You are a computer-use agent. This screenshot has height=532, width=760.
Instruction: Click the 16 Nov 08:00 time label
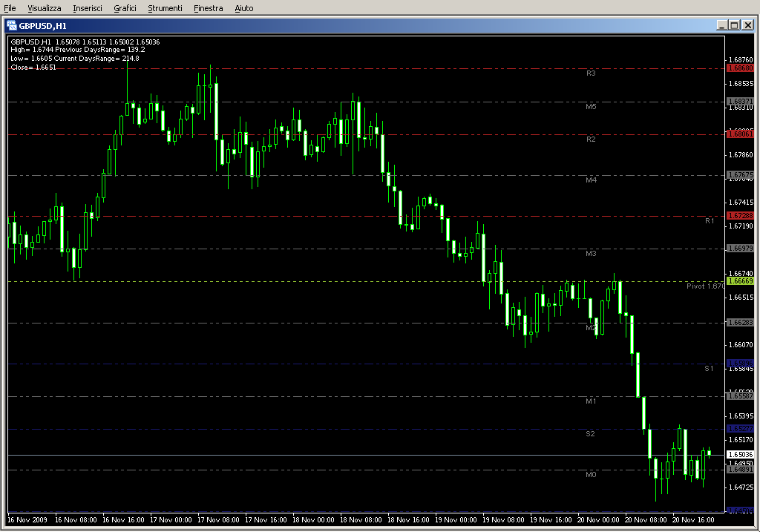[x=76, y=520]
